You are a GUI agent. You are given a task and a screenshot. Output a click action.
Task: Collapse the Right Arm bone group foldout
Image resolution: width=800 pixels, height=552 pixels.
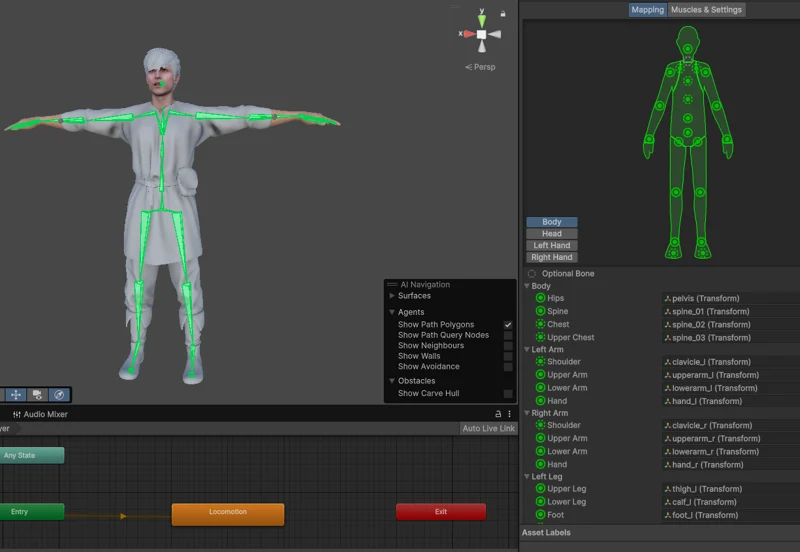click(527, 413)
